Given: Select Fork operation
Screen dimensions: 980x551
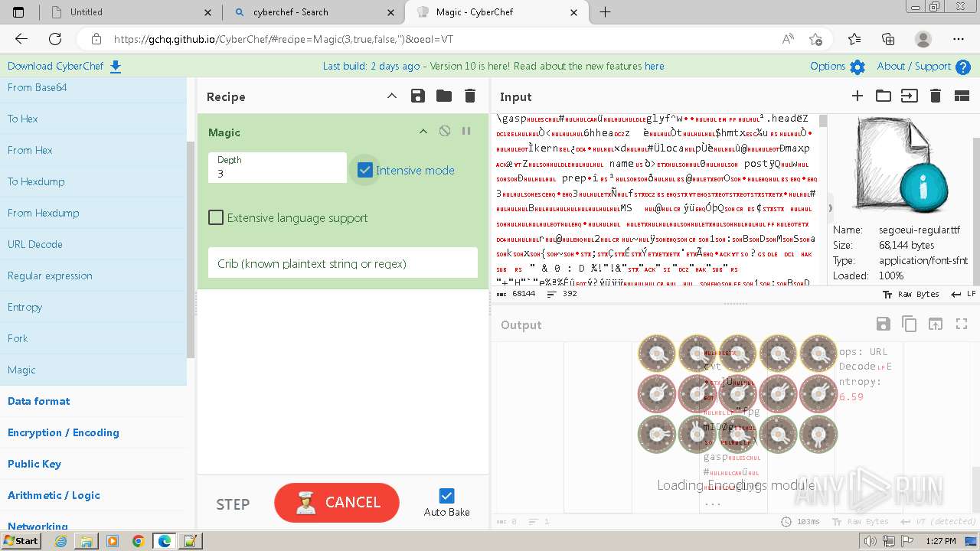Looking at the screenshot, I should [93, 338].
